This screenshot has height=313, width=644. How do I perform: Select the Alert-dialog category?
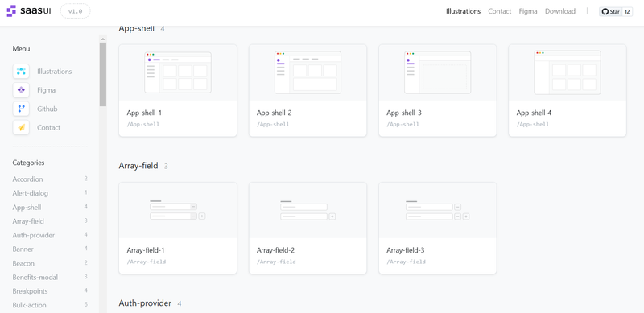pyautogui.click(x=31, y=193)
